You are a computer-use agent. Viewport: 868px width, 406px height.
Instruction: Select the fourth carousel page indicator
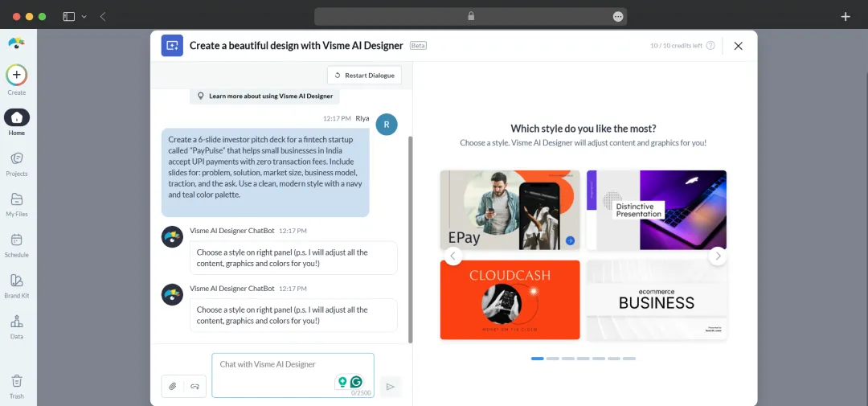pyautogui.click(x=583, y=359)
